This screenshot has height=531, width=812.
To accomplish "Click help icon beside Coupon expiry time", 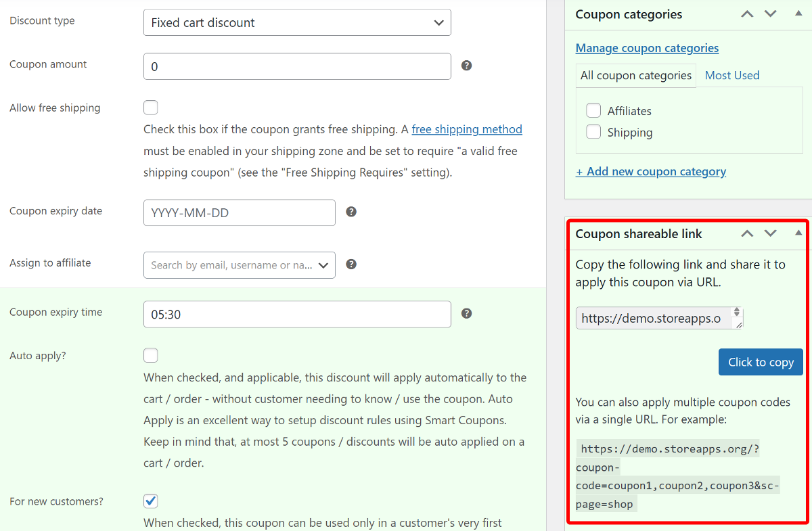I will pos(466,313).
